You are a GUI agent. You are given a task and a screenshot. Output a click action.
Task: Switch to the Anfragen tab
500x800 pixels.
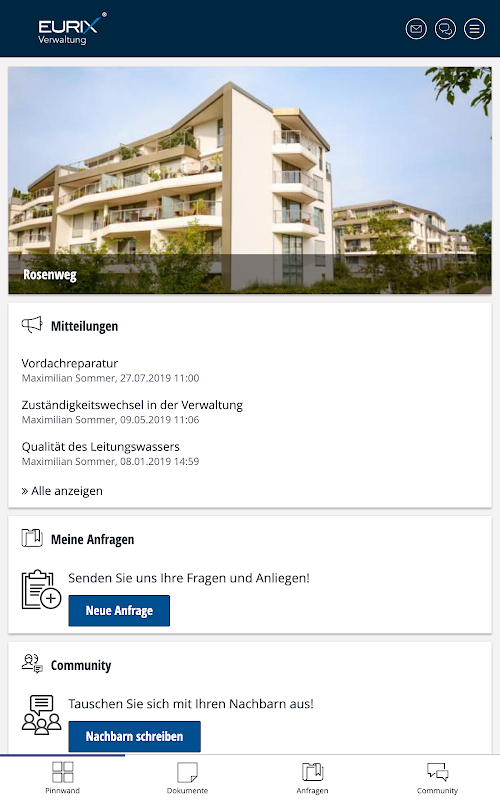point(312,778)
